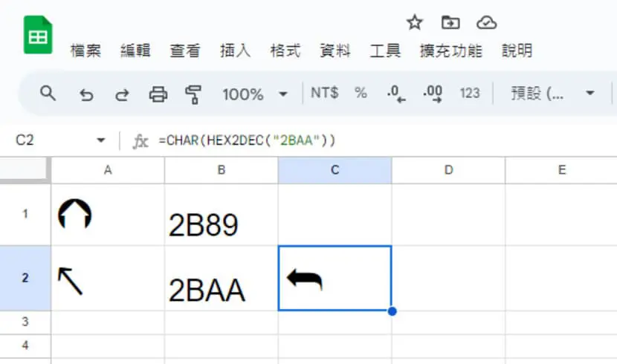
Task: Print the spreadsheet
Action: 158,94
